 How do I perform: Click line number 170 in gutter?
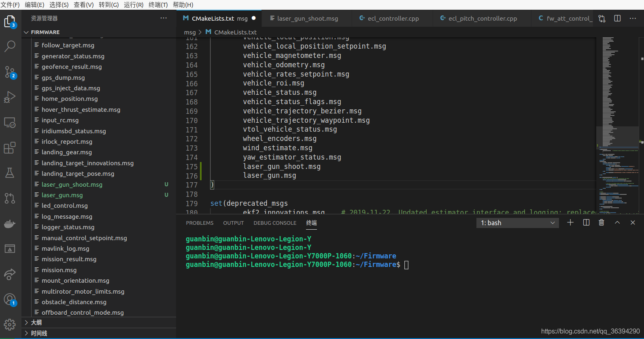click(x=191, y=121)
